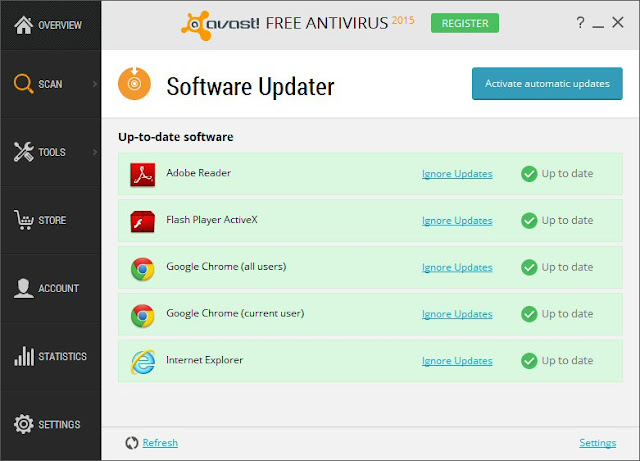
Task: Open the Account menu label
Action: pyautogui.click(x=58, y=288)
